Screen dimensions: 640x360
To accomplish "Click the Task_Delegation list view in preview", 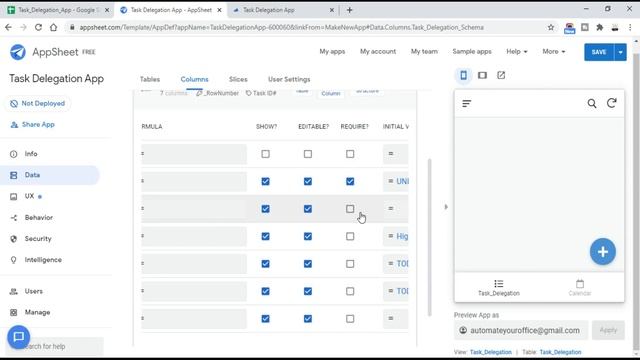I will tap(499, 287).
